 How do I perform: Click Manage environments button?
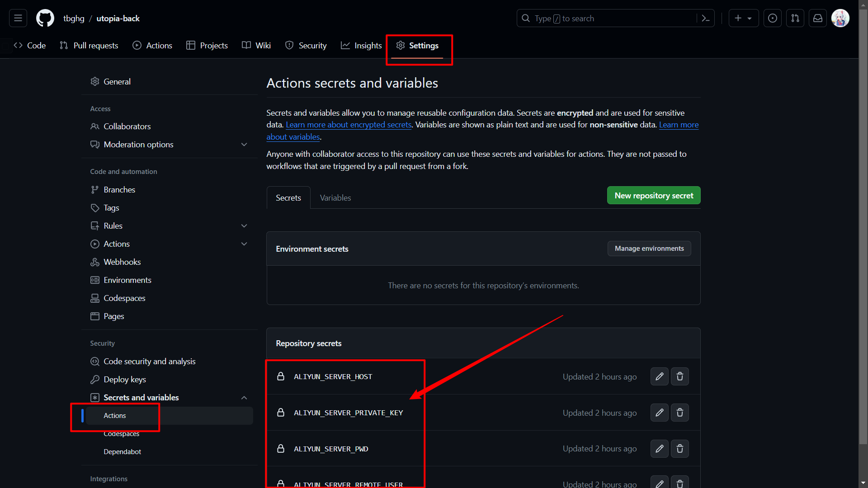[649, 249]
